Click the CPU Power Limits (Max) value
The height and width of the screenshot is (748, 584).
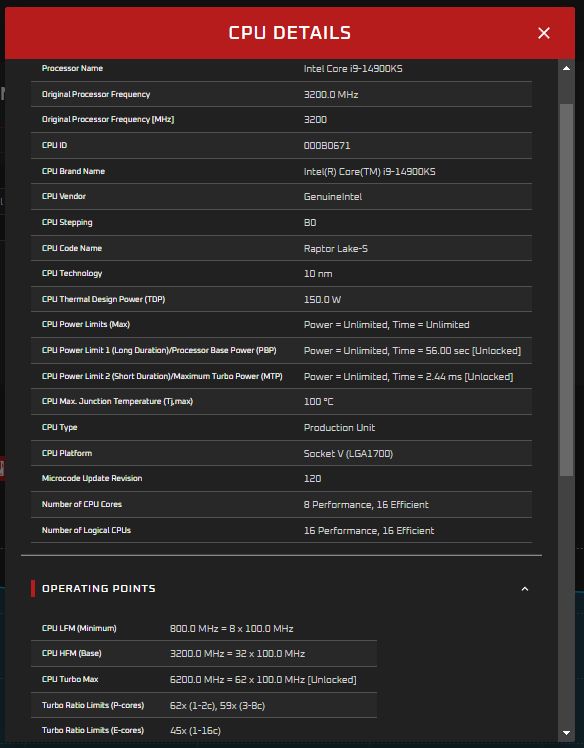[386, 325]
